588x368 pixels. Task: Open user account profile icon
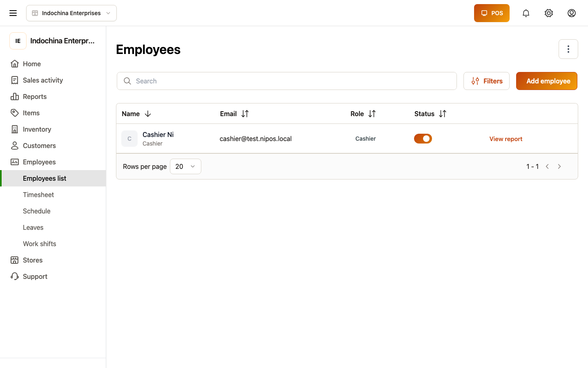(572, 13)
